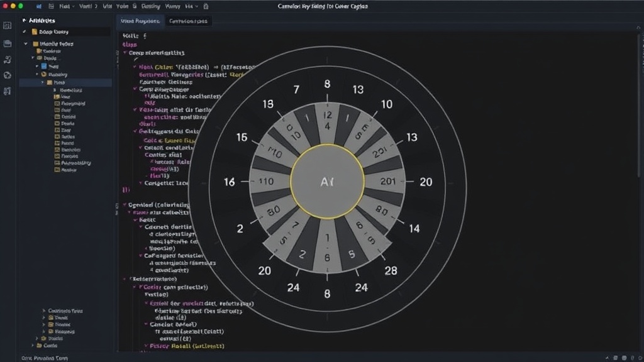Click the yellow file icon in the checked sidebar row

coord(35,31)
